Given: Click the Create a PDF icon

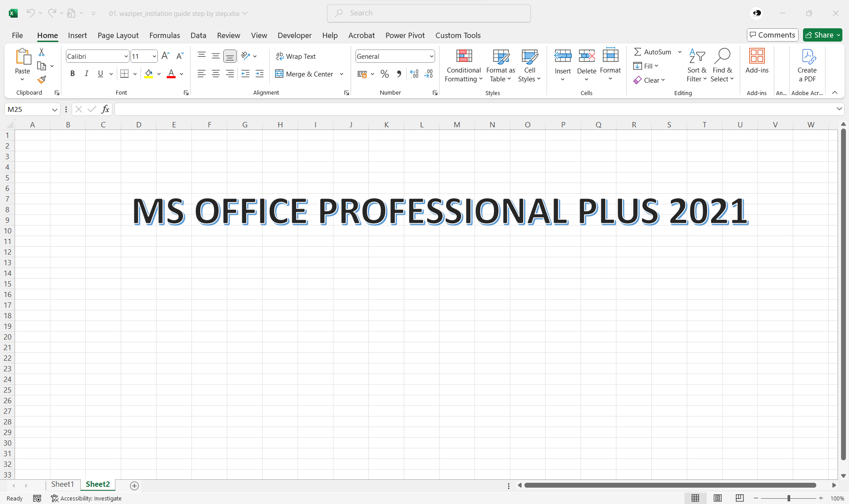Looking at the screenshot, I should tap(807, 57).
